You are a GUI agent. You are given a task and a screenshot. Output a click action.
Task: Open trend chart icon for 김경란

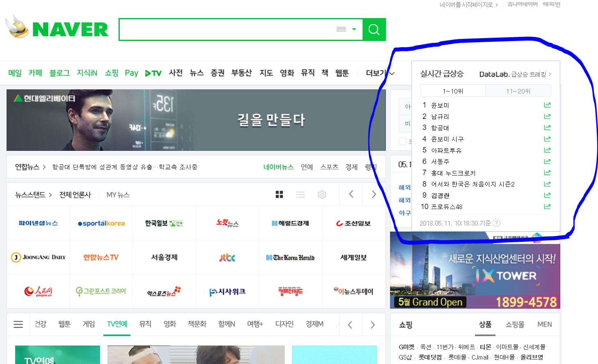(x=547, y=195)
